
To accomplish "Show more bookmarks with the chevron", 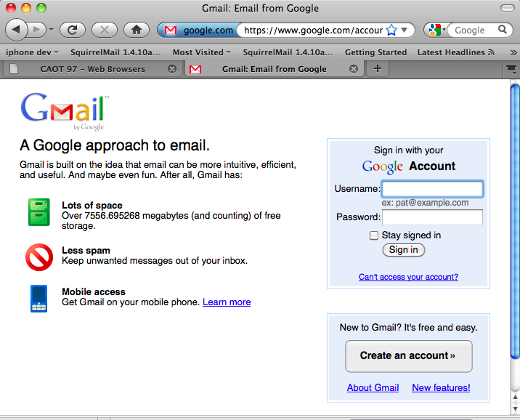I will point(513,52).
